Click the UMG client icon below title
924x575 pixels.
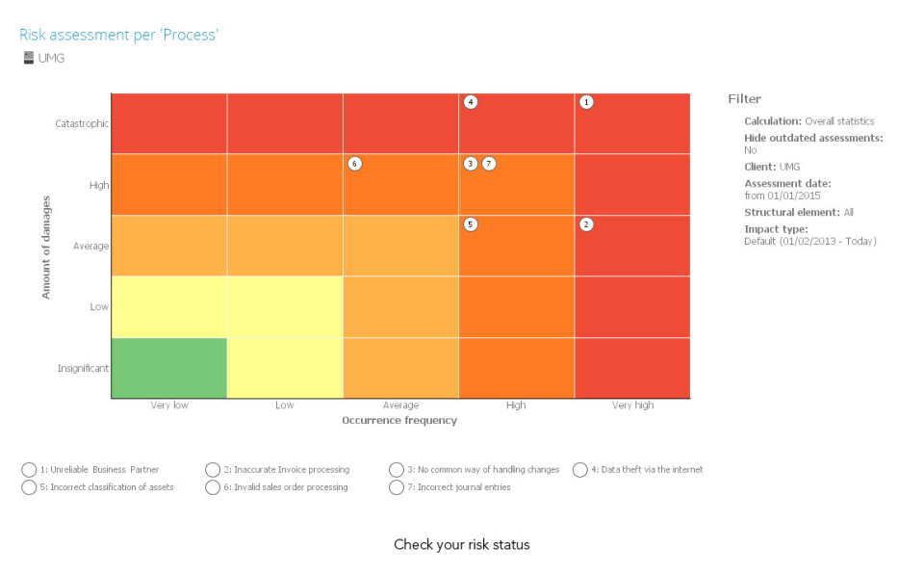click(28, 58)
